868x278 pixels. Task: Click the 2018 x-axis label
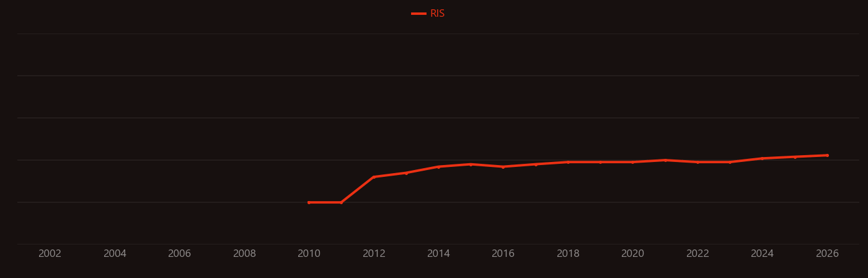[x=568, y=254]
